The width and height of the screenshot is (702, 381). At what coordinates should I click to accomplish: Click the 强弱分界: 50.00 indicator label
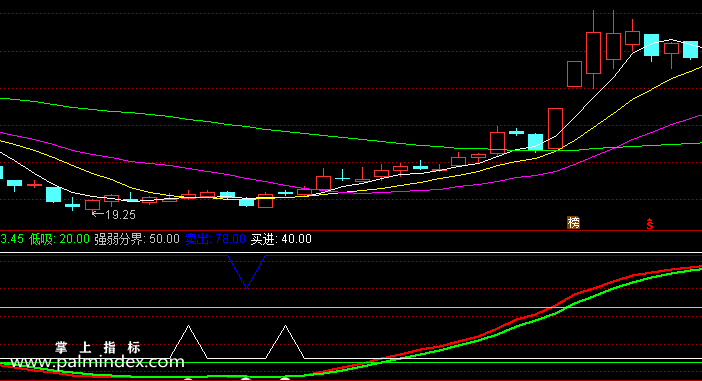137,239
